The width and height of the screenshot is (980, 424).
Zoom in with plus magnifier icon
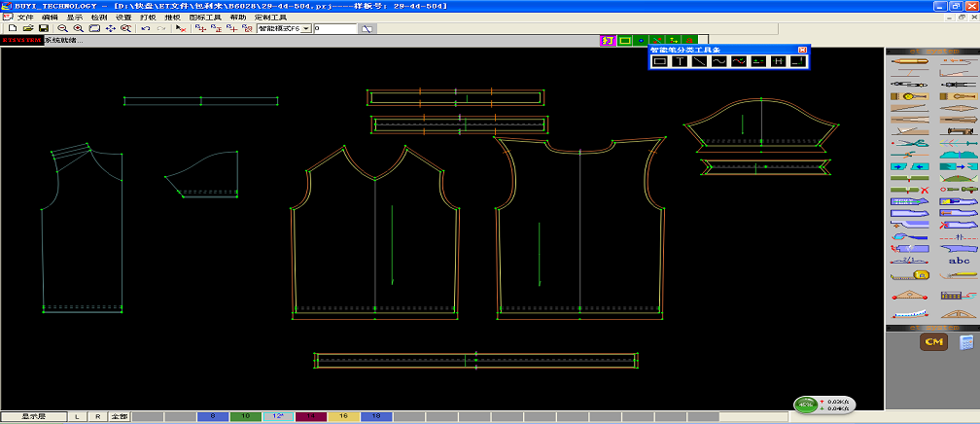(78, 28)
